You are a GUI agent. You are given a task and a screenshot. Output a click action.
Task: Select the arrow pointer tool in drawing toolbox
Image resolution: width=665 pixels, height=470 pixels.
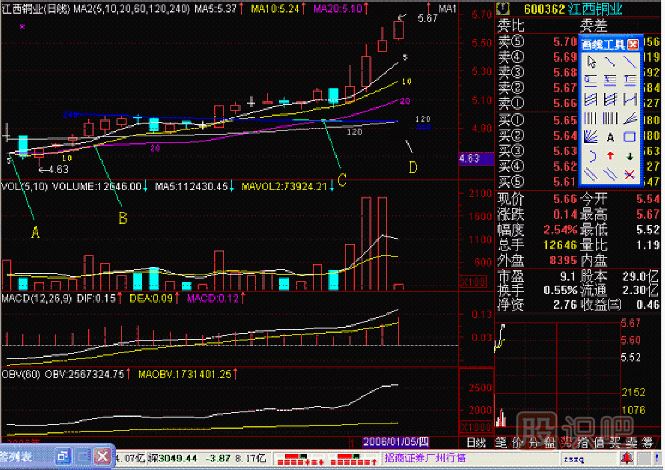coord(592,62)
